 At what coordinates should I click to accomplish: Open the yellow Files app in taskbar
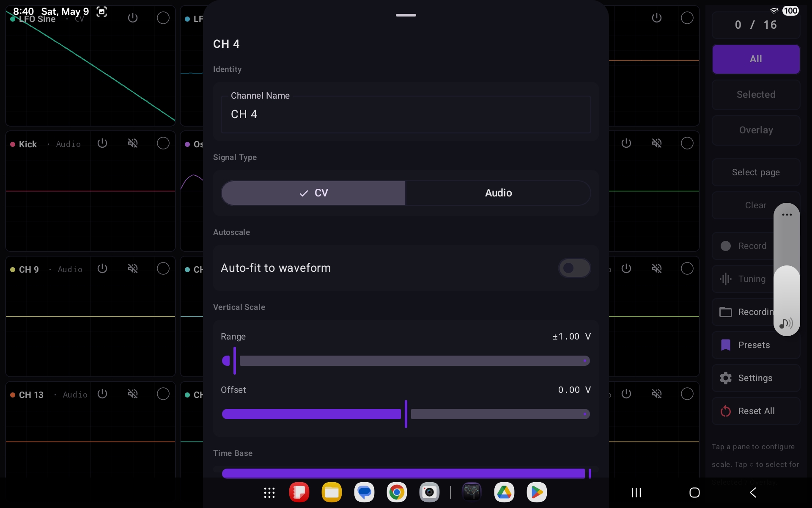pos(332,492)
